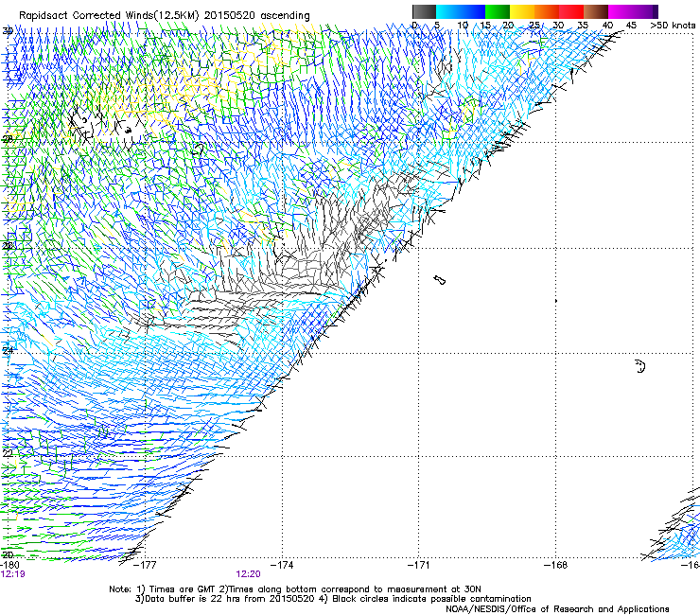Click the '-171' longitude label

[419, 565]
